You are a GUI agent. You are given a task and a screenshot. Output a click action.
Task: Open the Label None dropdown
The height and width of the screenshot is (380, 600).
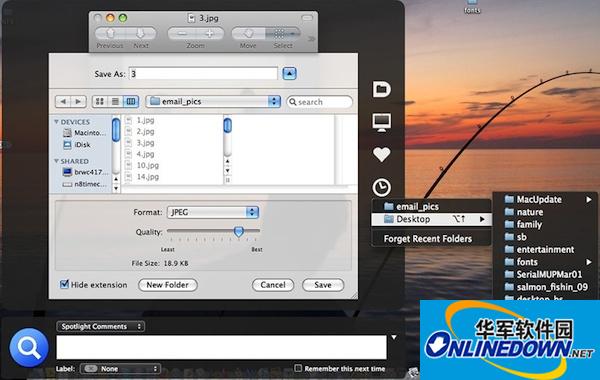pos(120,369)
